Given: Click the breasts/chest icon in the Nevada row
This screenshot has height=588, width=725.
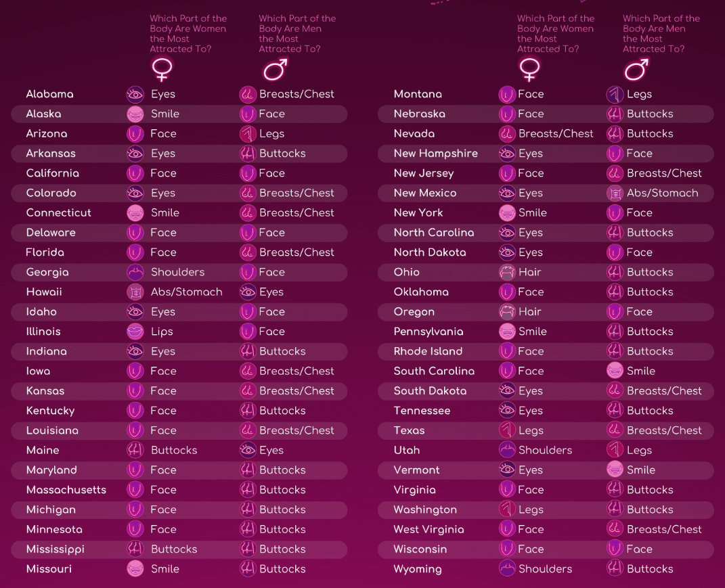Looking at the screenshot, I should [x=507, y=134].
